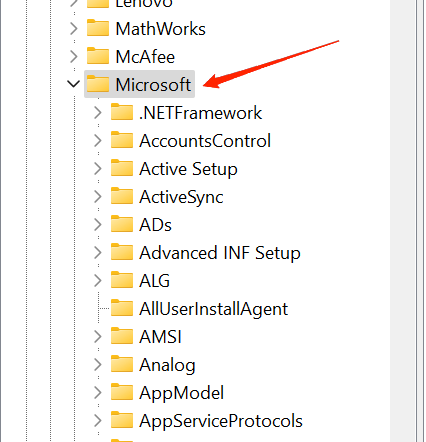
Task: Select the AccountsControl key label
Action: point(205,141)
